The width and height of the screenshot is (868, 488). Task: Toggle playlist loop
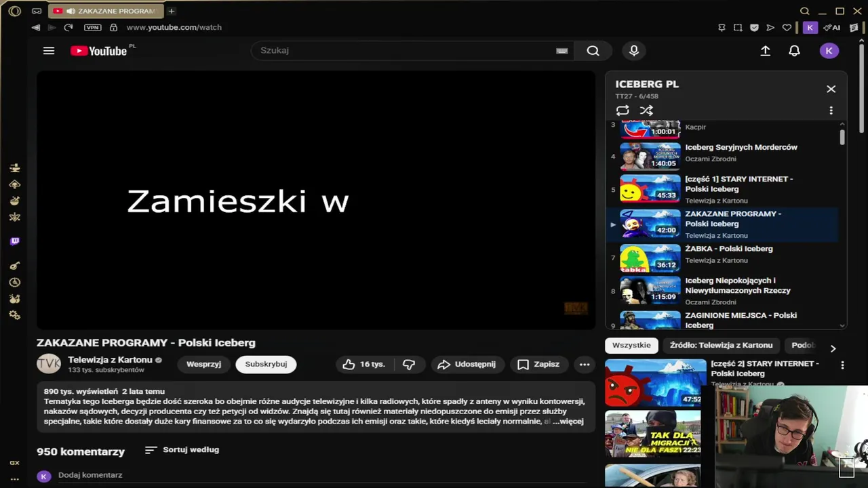[623, 110]
